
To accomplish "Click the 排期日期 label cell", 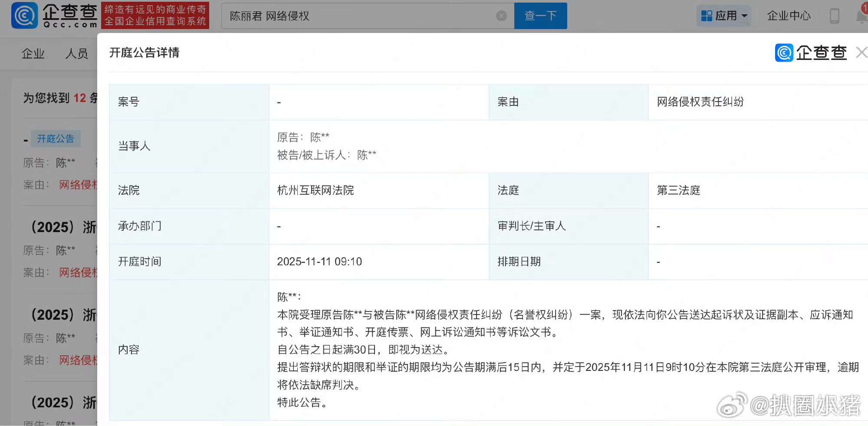I will pyautogui.click(x=569, y=262).
